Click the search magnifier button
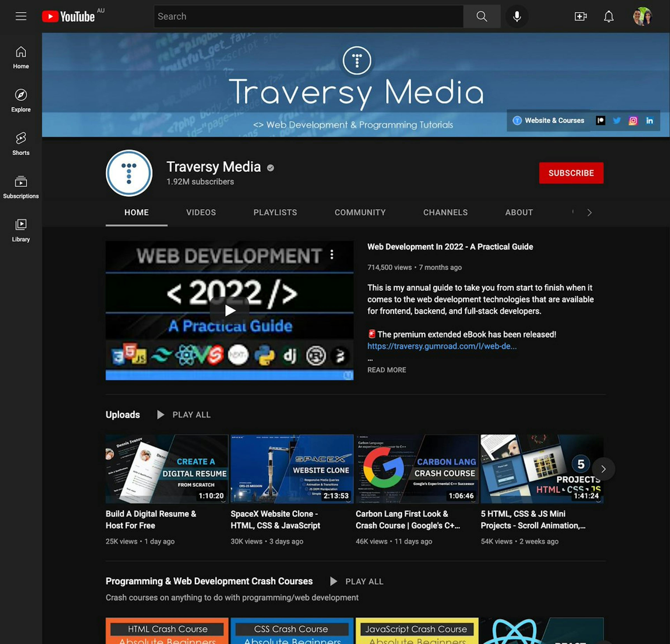 click(x=482, y=16)
